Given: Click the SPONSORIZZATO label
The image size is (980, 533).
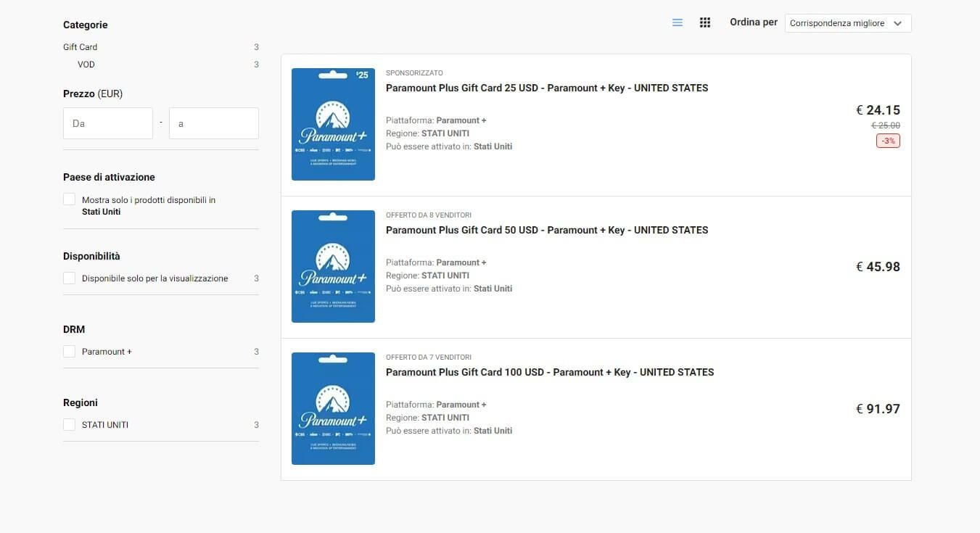Looking at the screenshot, I should pos(414,73).
